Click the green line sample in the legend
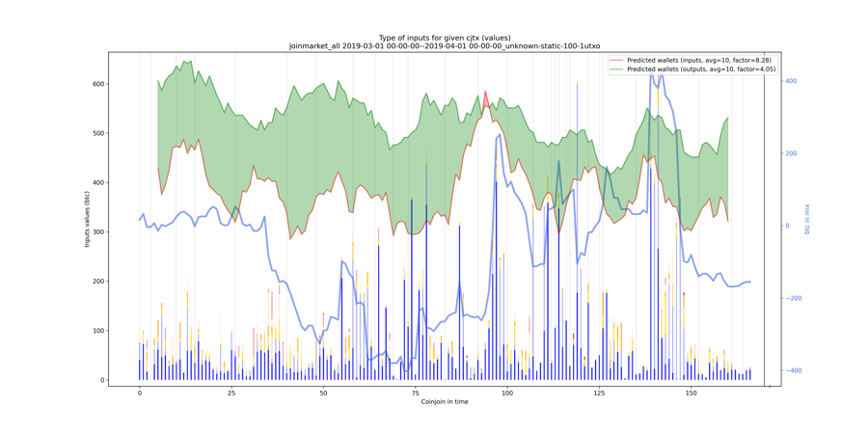 coord(616,68)
